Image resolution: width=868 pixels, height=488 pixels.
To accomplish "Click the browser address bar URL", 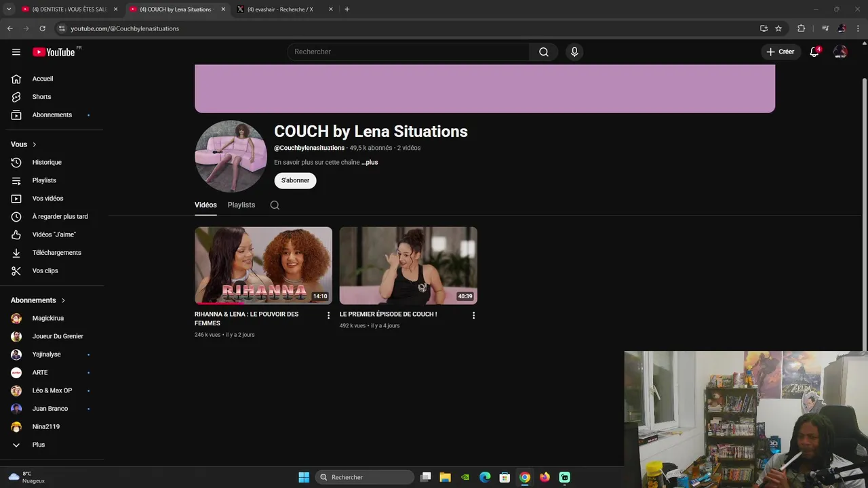I will point(125,28).
